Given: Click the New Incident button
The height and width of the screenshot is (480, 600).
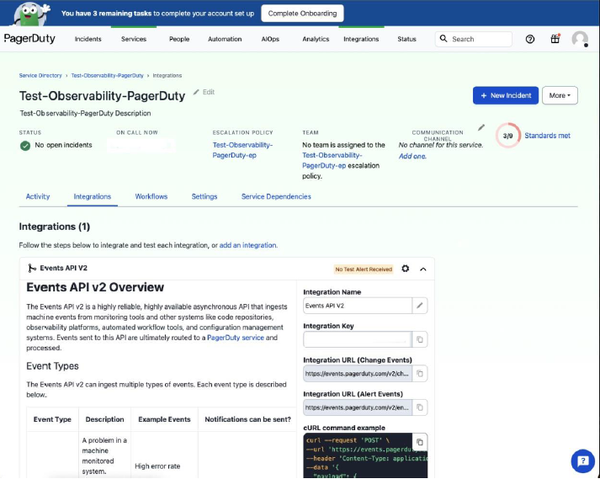Looking at the screenshot, I should pos(505,95).
